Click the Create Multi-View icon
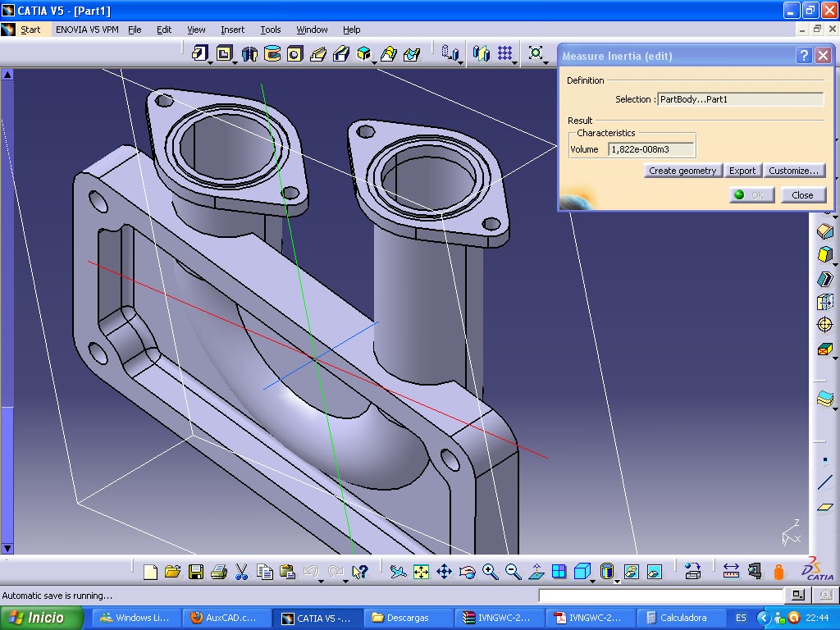Screen dimensions: 840x630 click(x=559, y=572)
